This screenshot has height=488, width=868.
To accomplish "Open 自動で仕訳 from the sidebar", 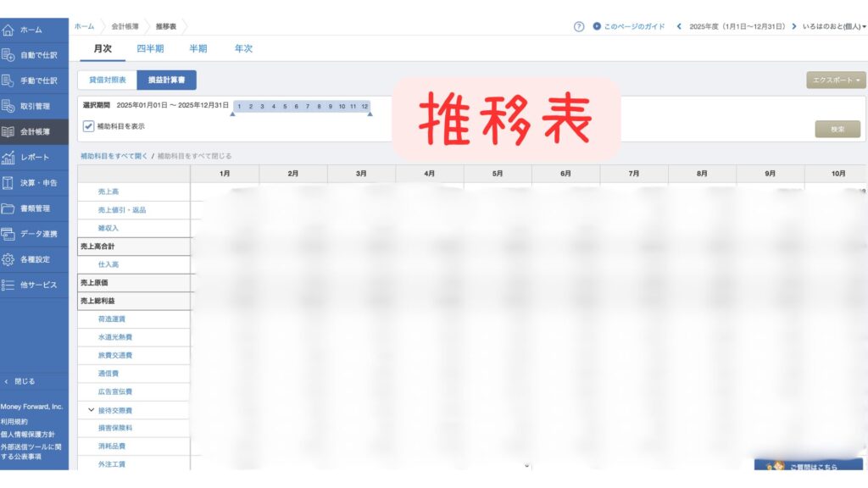I will click(8, 53).
